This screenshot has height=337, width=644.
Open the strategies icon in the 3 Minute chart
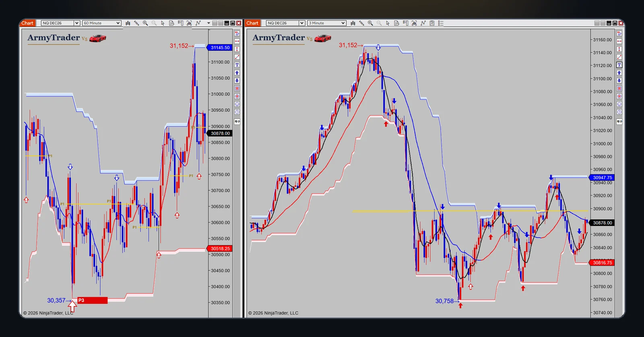423,23
